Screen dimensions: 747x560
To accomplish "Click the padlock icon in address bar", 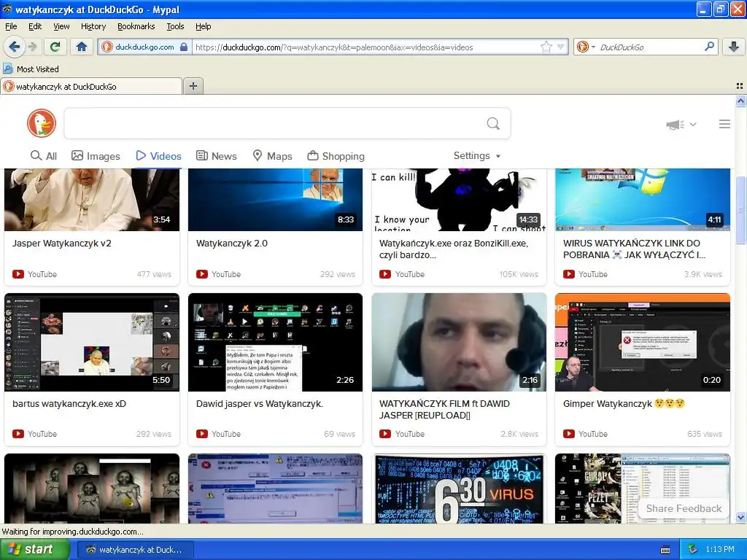I will (x=184, y=47).
